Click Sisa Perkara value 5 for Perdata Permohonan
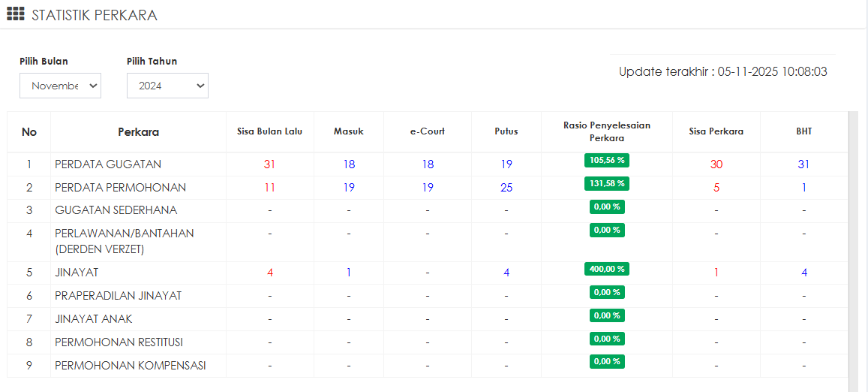868x392 pixels. click(x=716, y=188)
